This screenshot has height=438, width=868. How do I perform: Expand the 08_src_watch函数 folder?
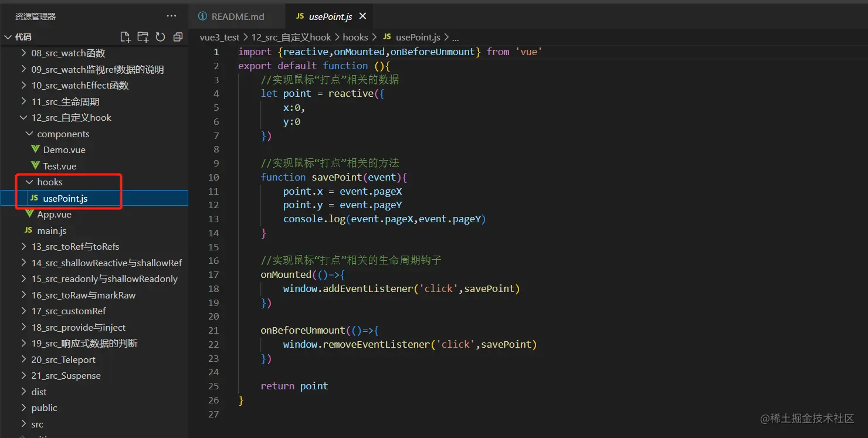point(23,53)
